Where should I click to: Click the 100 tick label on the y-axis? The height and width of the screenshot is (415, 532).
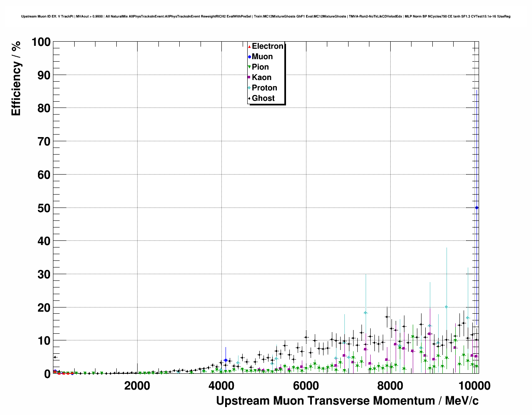click(40, 42)
